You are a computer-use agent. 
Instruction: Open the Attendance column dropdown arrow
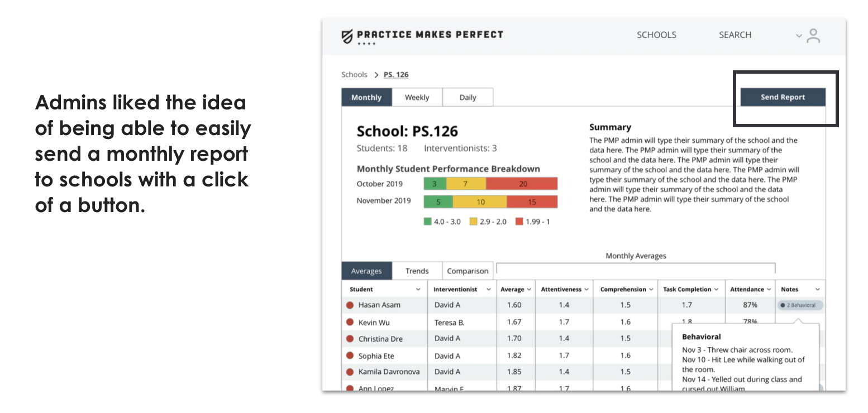coord(768,290)
